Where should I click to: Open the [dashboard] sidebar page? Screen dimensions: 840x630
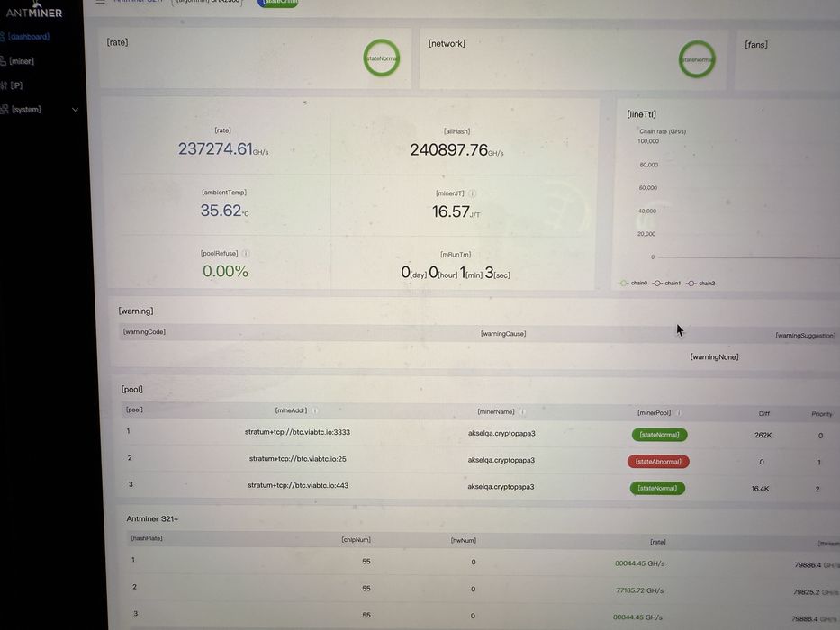pos(29,36)
